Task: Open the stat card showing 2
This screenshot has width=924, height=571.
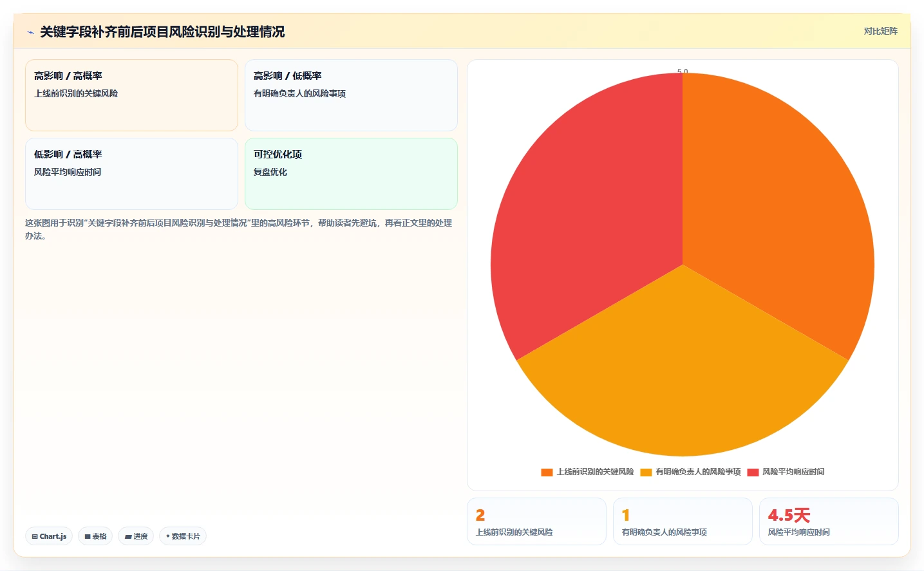Action: point(536,521)
